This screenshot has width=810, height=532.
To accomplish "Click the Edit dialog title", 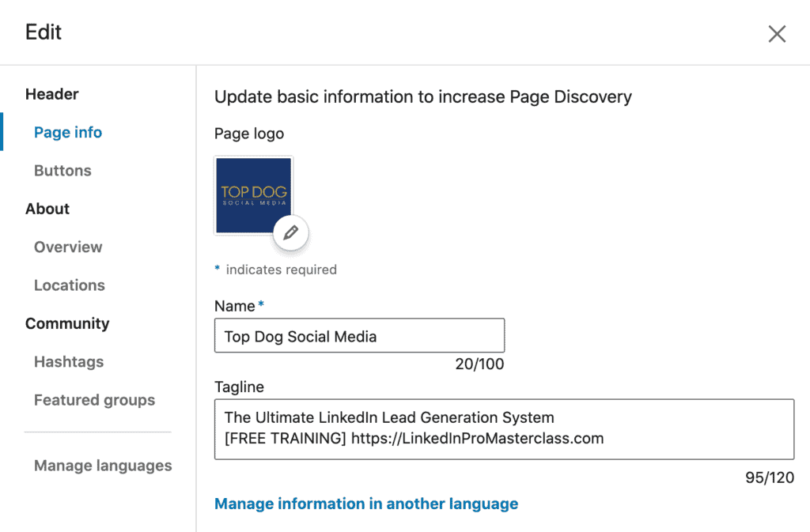I will click(44, 32).
